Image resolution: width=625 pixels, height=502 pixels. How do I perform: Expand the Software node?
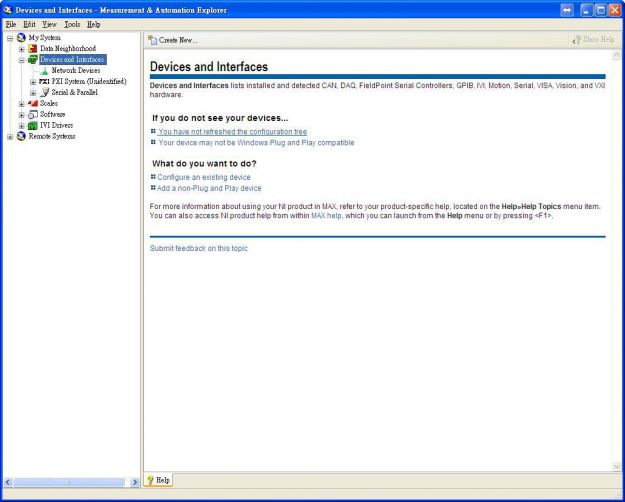click(x=22, y=115)
